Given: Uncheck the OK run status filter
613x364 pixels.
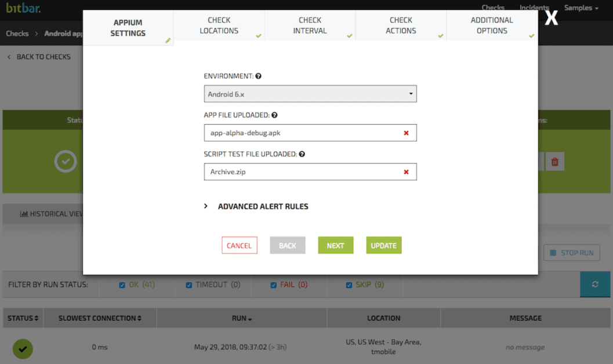Looking at the screenshot, I should tap(122, 285).
